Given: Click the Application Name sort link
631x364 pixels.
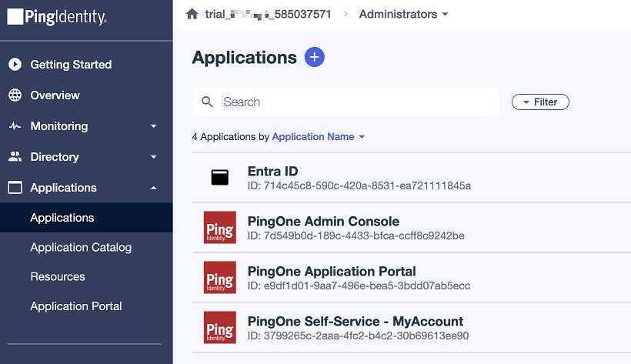Looking at the screenshot, I should pos(313,137).
